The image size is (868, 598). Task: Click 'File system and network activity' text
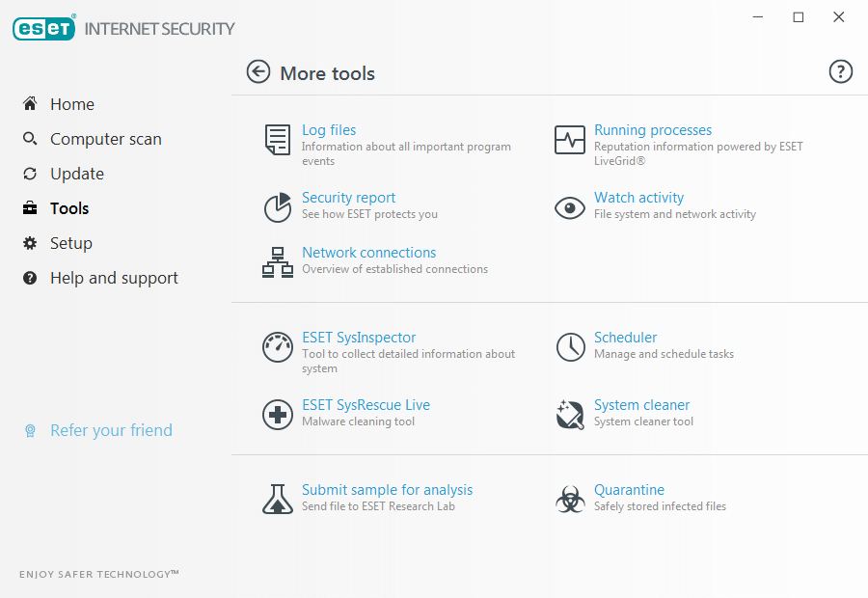tap(675, 214)
